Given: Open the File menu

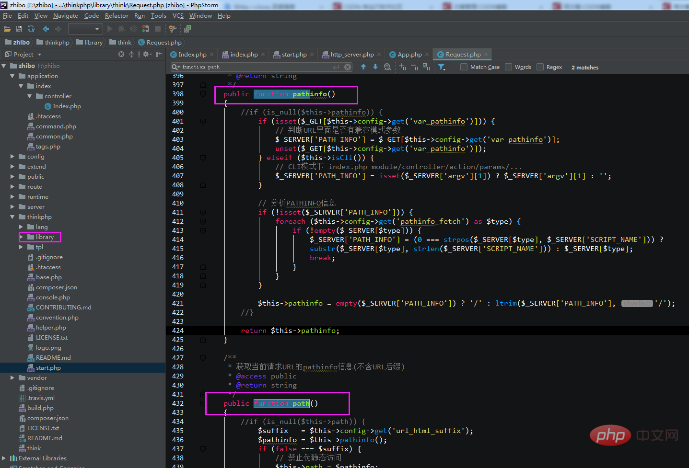Looking at the screenshot, I should (x=7, y=16).
